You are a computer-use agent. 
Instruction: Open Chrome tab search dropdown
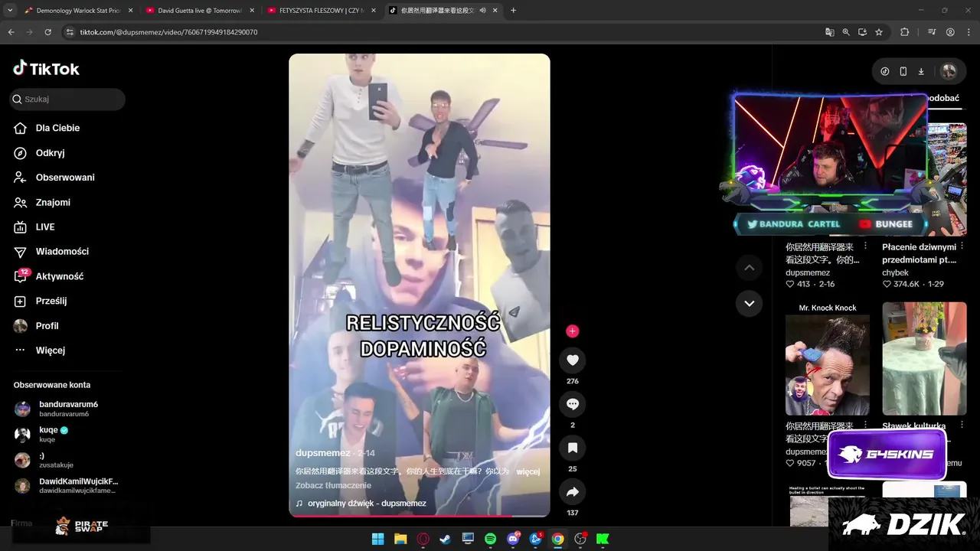(x=10, y=11)
